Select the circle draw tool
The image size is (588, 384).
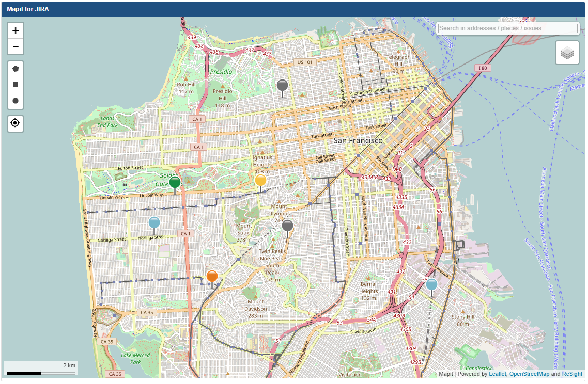click(16, 101)
